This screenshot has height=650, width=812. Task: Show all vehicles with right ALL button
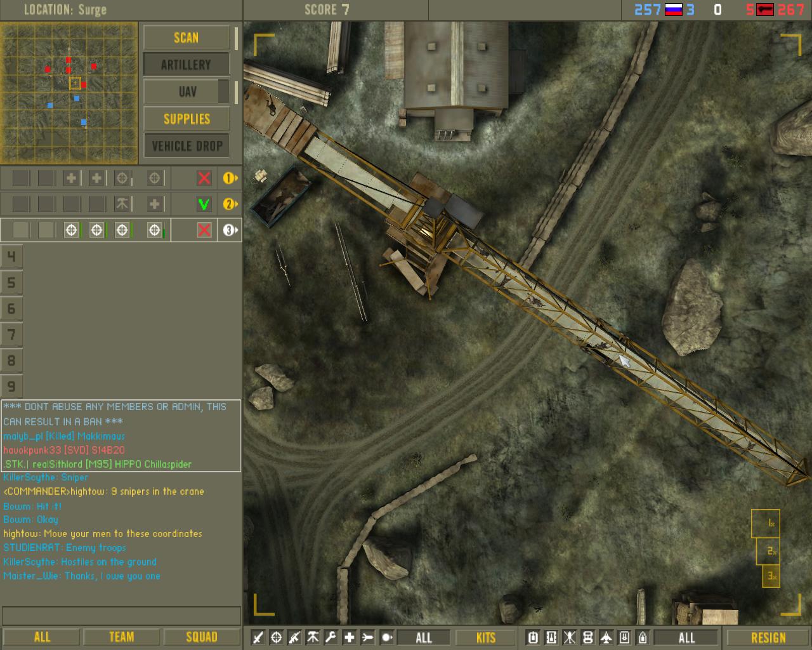click(686, 637)
